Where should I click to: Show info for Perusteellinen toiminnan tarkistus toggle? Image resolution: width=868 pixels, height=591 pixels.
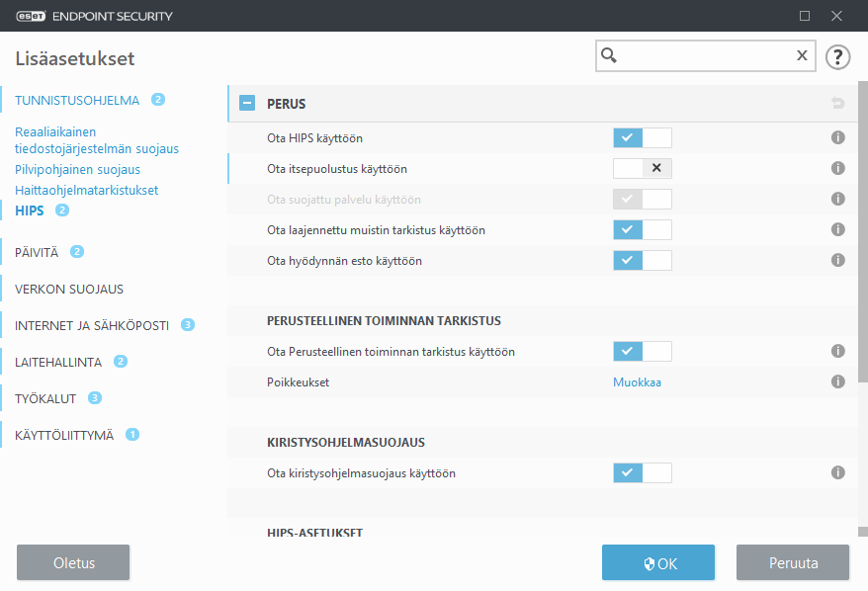838,351
